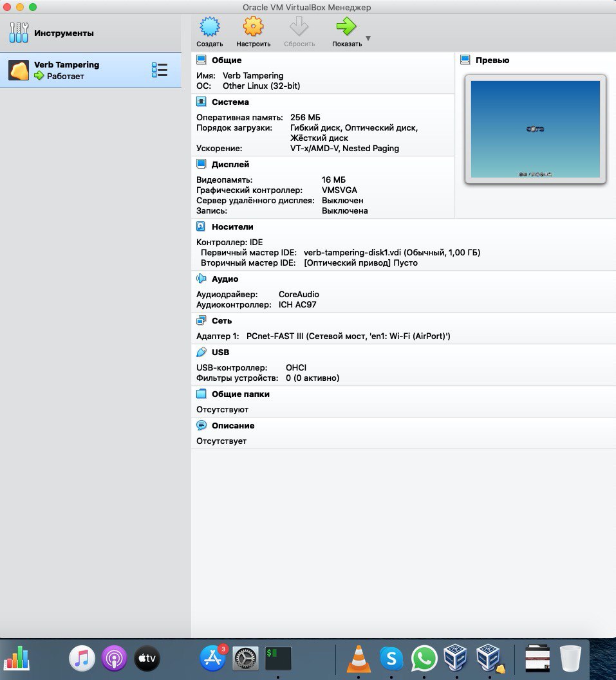Click the Дисплей section screen icon

click(201, 164)
